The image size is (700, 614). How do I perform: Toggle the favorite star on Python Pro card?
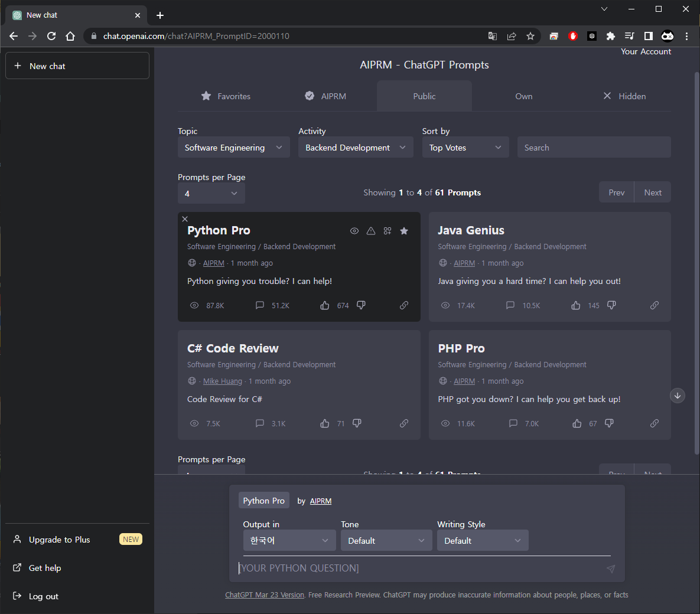click(x=404, y=231)
